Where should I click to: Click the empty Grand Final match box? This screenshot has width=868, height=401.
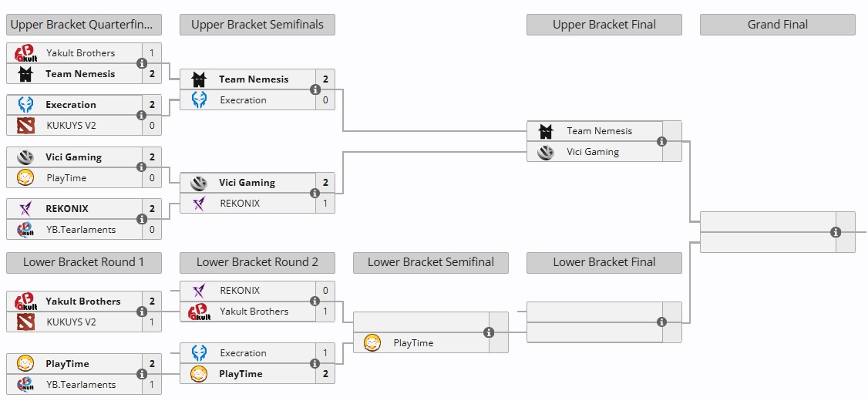767,232
